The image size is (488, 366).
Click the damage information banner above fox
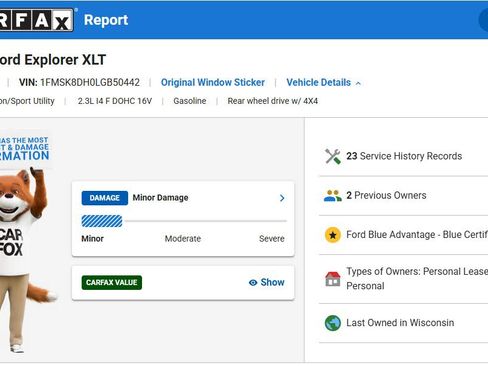(x=25, y=149)
